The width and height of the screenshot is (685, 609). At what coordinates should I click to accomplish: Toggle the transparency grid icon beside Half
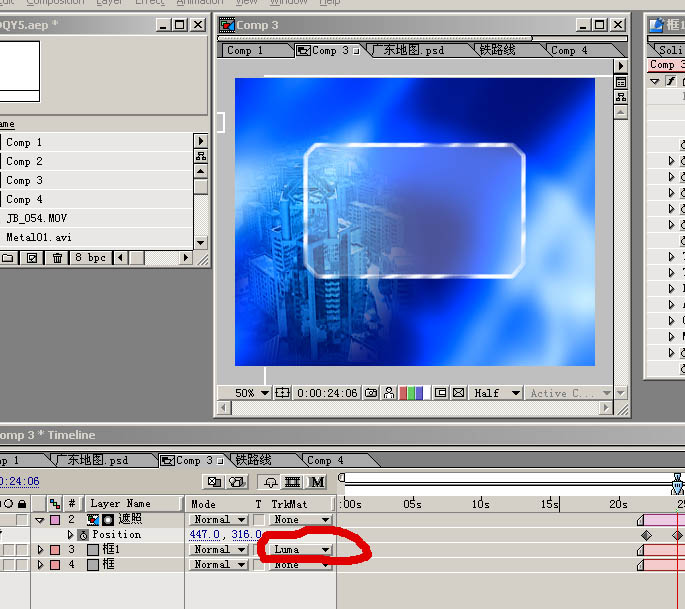[458, 393]
